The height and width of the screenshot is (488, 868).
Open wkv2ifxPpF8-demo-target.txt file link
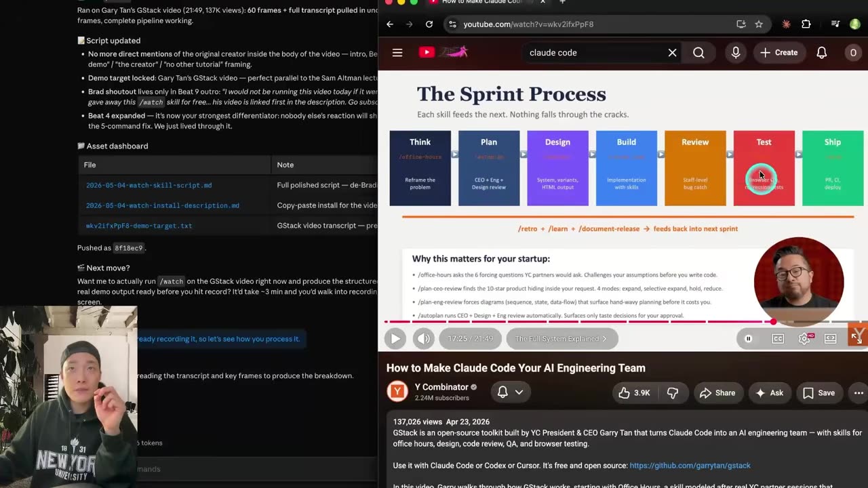point(139,226)
